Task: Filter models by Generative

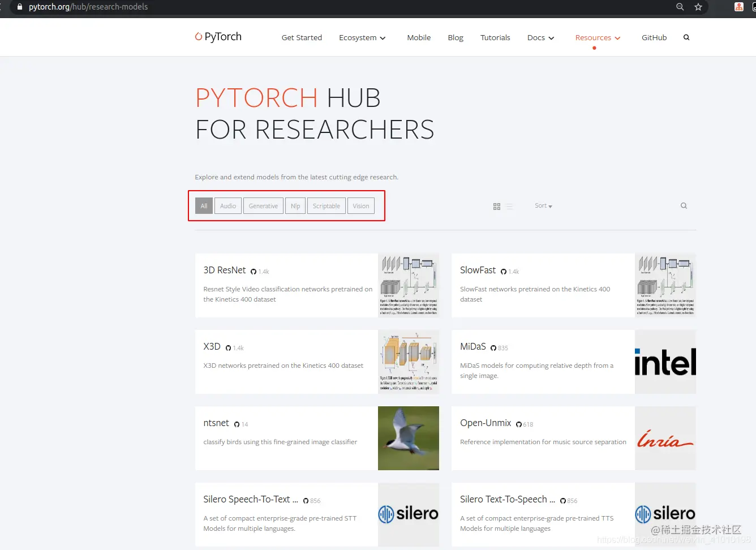Action: 263,206
